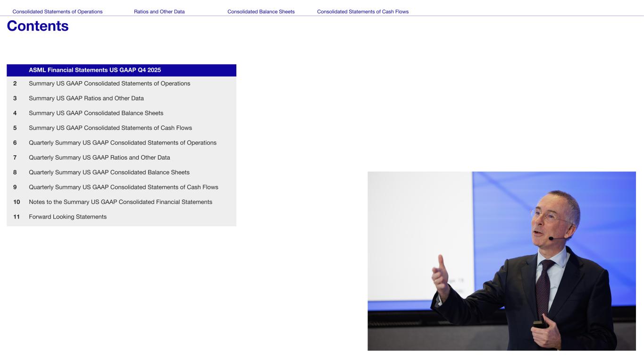Click page number 10 in contents table
The width and height of the screenshot is (644, 363).
[17, 202]
